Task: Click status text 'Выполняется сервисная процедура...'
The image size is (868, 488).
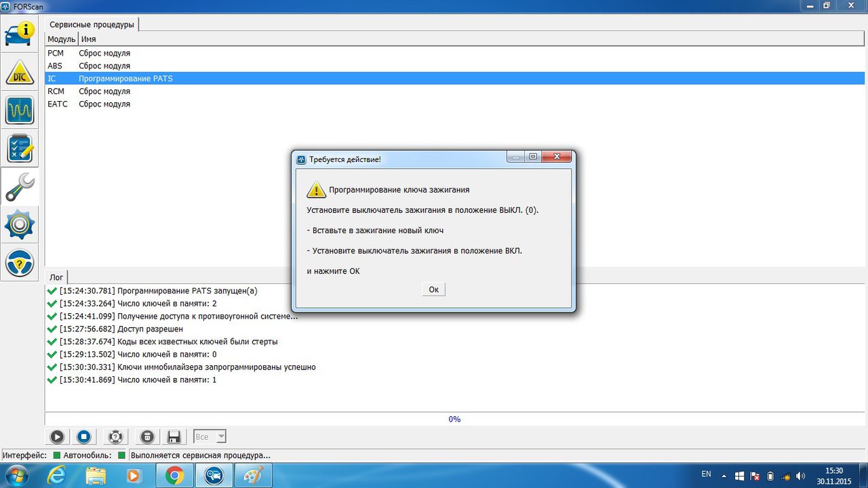Action: click(x=201, y=455)
